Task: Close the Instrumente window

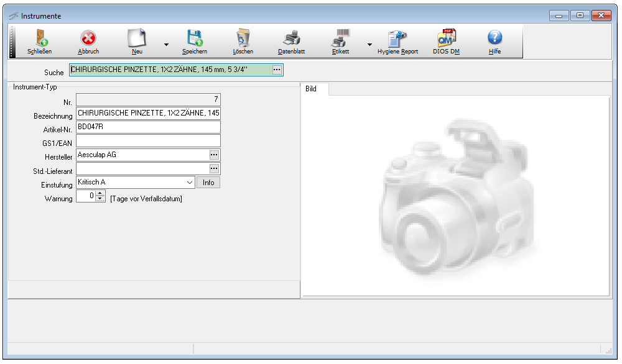Action: [x=601, y=16]
